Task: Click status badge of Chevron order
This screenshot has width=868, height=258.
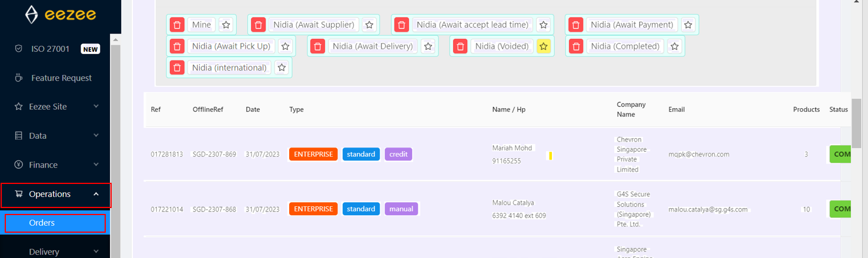Action: tap(840, 154)
